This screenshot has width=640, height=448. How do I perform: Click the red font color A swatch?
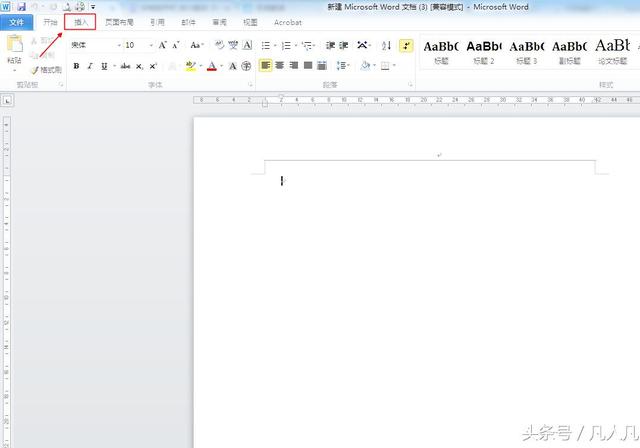coord(211,66)
